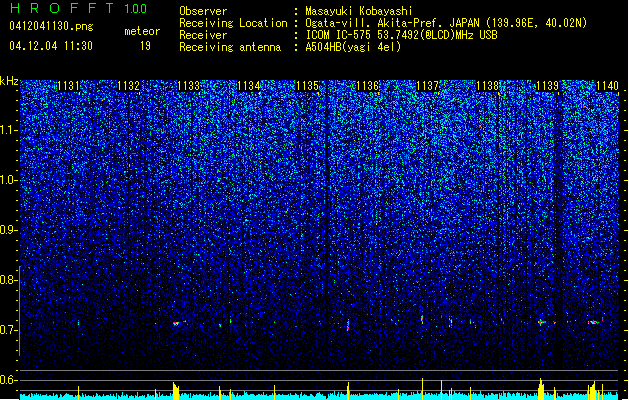Click the 1140 time marker

(x=607, y=86)
